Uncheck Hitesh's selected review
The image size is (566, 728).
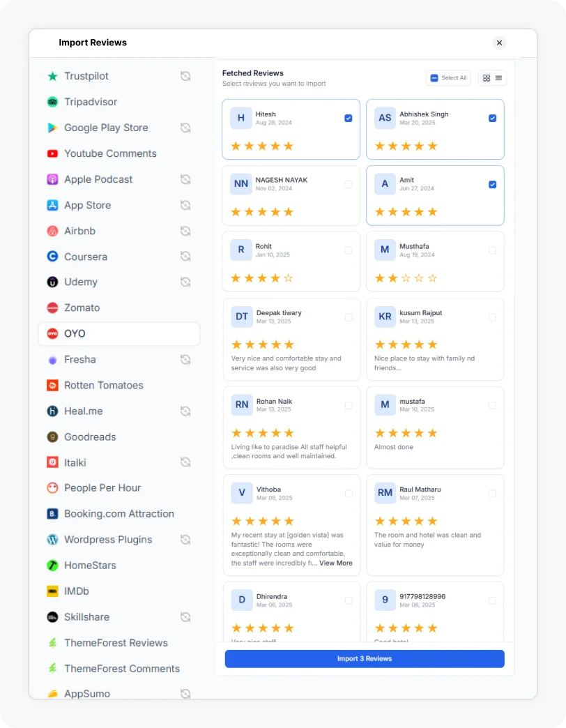(349, 118)
